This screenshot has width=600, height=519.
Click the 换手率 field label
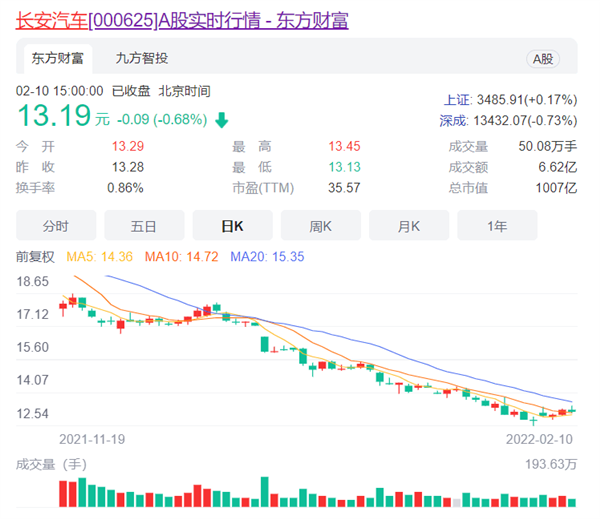point(35,188)
